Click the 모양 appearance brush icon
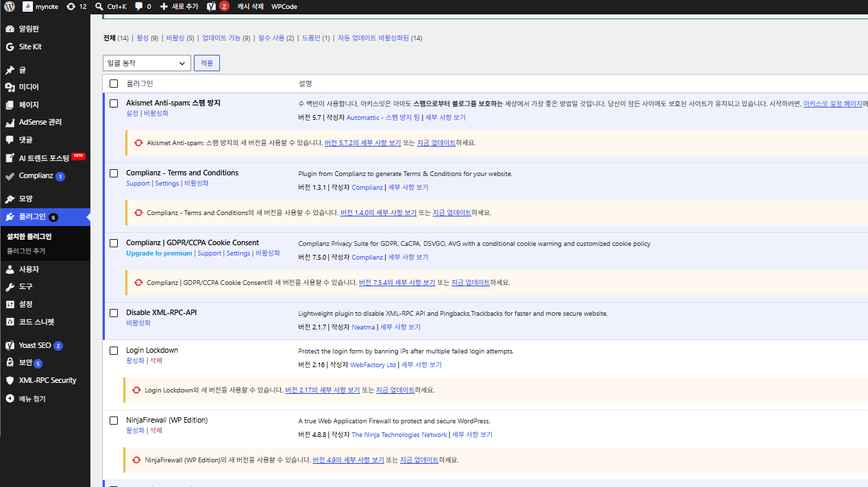The width and height of the screenshot is (868, 487). pyautogui.click(x=10, y=199)
